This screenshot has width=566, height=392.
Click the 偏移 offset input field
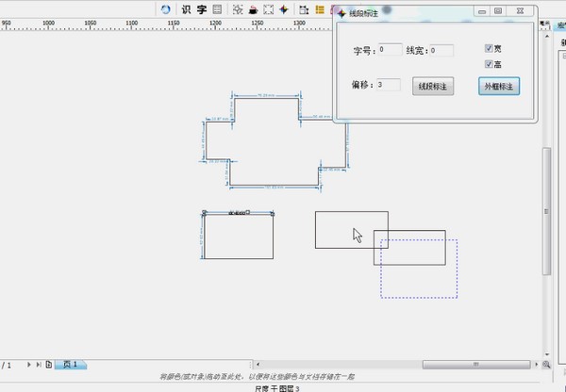pyautogui.click(x=389, y=85)
